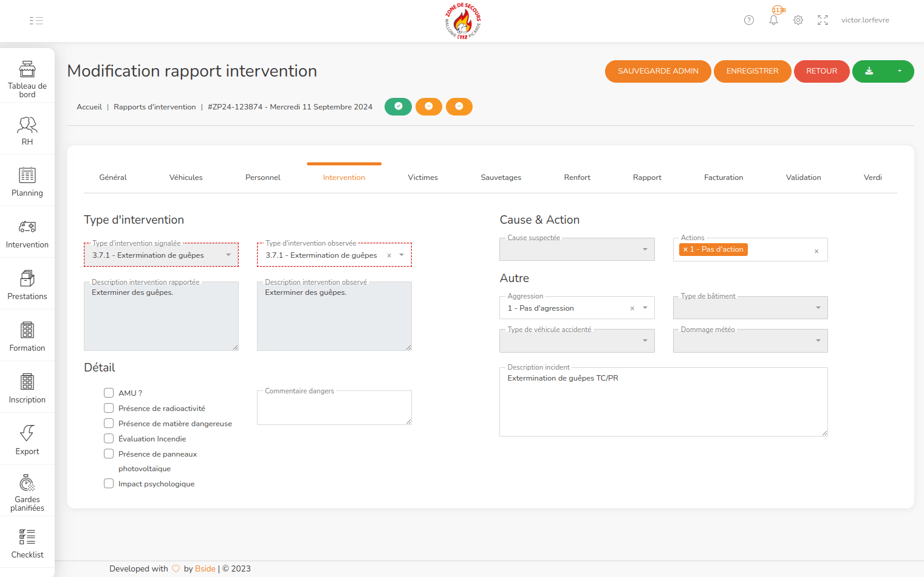This screenshot has width=924, height=577.
Task: Click the ENREGISTRER button
Action: [x=752, y=71]
